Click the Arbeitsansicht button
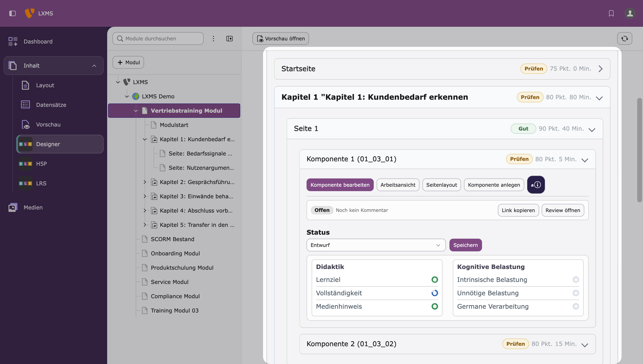643x364 pixels. 398,185
